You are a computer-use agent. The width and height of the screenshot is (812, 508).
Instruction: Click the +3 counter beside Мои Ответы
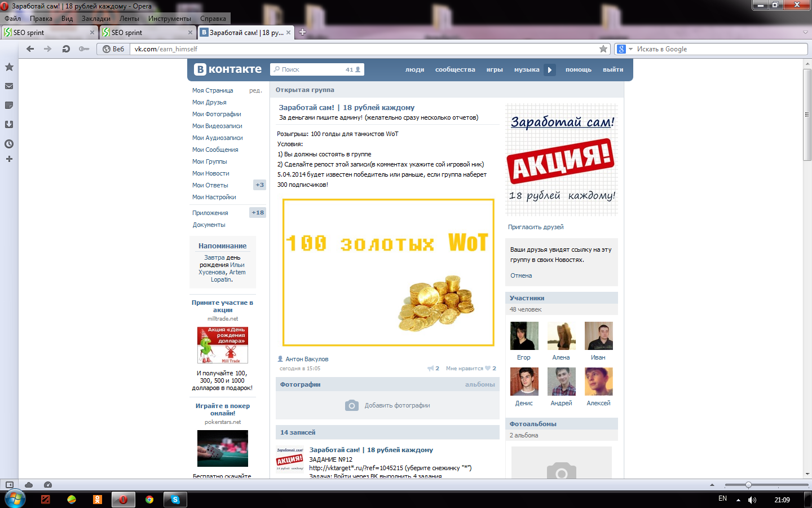(259, 185)
